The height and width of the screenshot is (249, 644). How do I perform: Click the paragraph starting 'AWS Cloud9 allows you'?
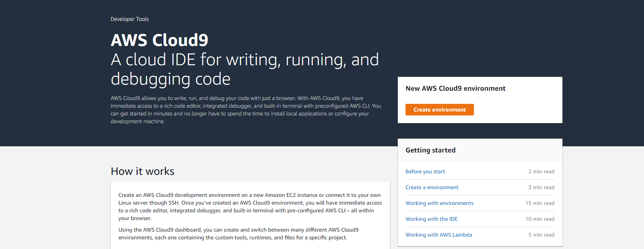coord(246,110)
